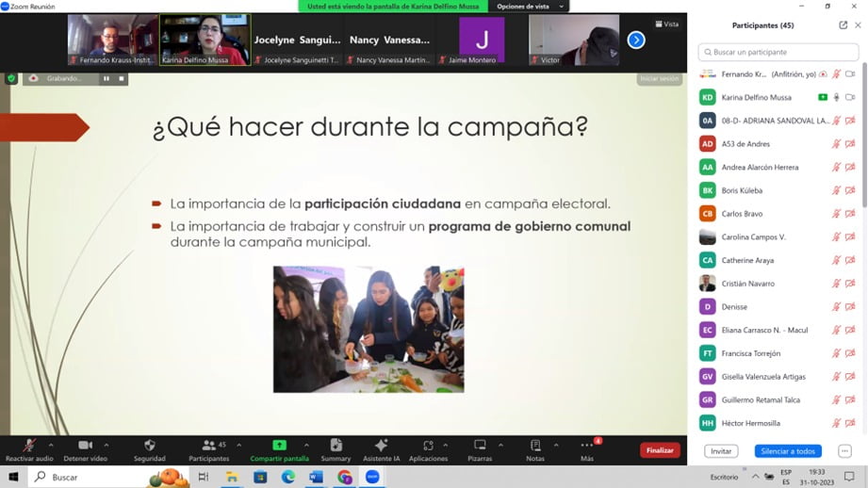
Task: Pause the recording
Action: [x=106, y=78]
